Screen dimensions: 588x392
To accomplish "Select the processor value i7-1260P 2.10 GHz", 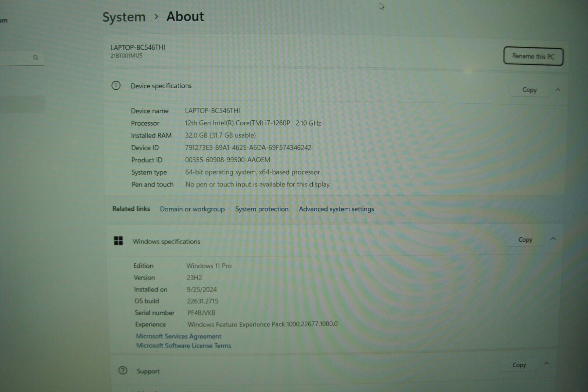I will [253, 123].
